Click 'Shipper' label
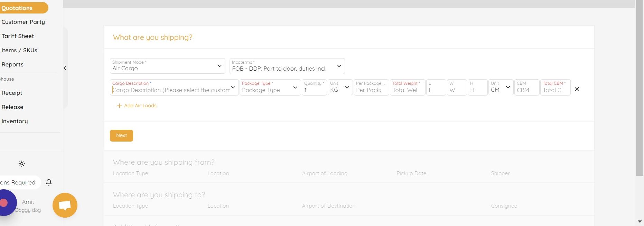Viewport: 644px width, 226px height. [x=500, y=173]
